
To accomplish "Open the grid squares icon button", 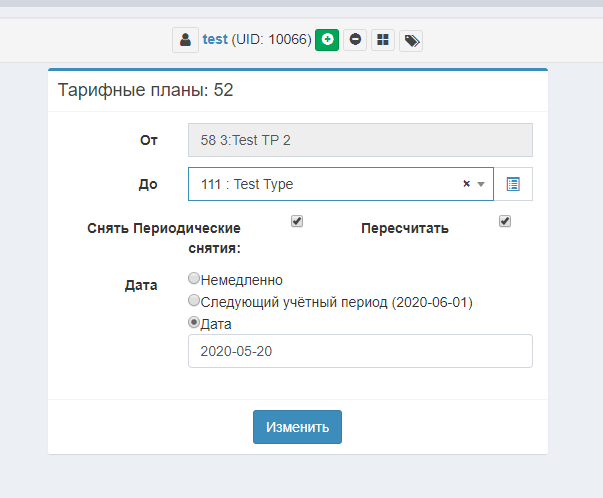I will [383, 40].
